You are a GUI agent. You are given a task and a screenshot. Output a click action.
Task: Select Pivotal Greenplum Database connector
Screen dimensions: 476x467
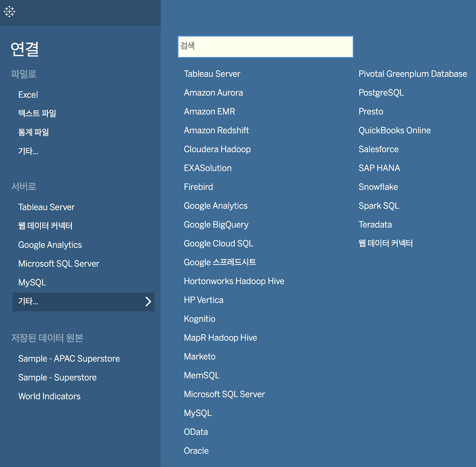[413, 74]
